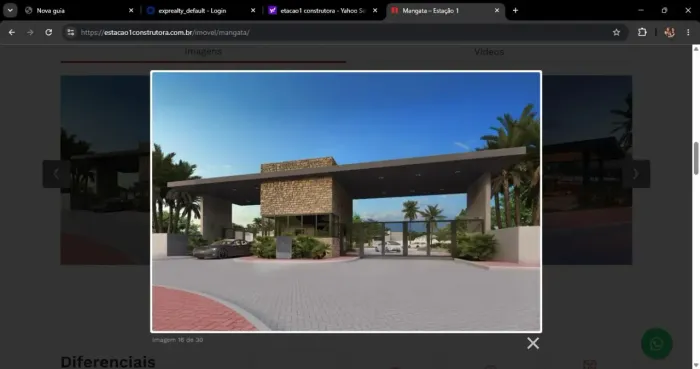Viewport: 700px width, 369px height.
Task: Click the Imagem 16 de 30 caption
Action: point(177,340)
